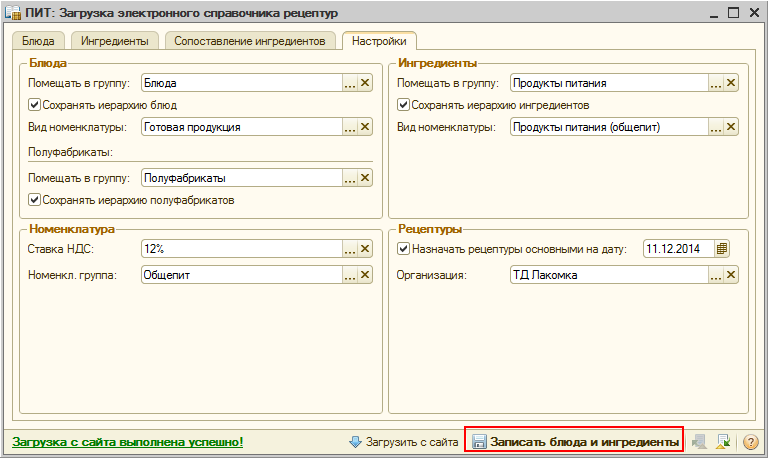768x458 pixels.
Task: Clear the Полуфабрикаты group field
Action: coord(365,177)
